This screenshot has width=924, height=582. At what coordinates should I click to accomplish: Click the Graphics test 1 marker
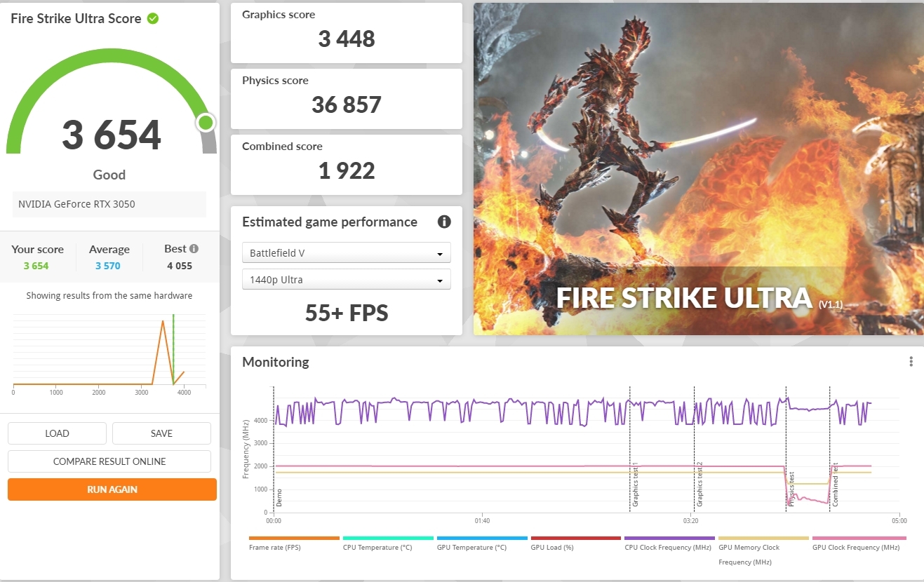635,485
